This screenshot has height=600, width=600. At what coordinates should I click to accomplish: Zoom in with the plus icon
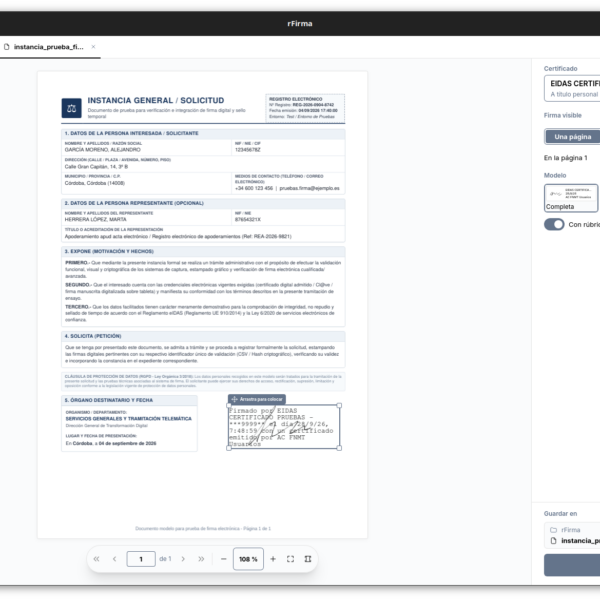pyautogui.click(x=273, y=559)
